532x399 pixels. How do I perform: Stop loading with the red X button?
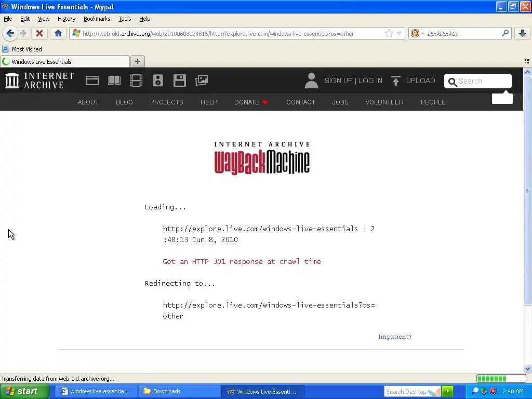[39, 33]
